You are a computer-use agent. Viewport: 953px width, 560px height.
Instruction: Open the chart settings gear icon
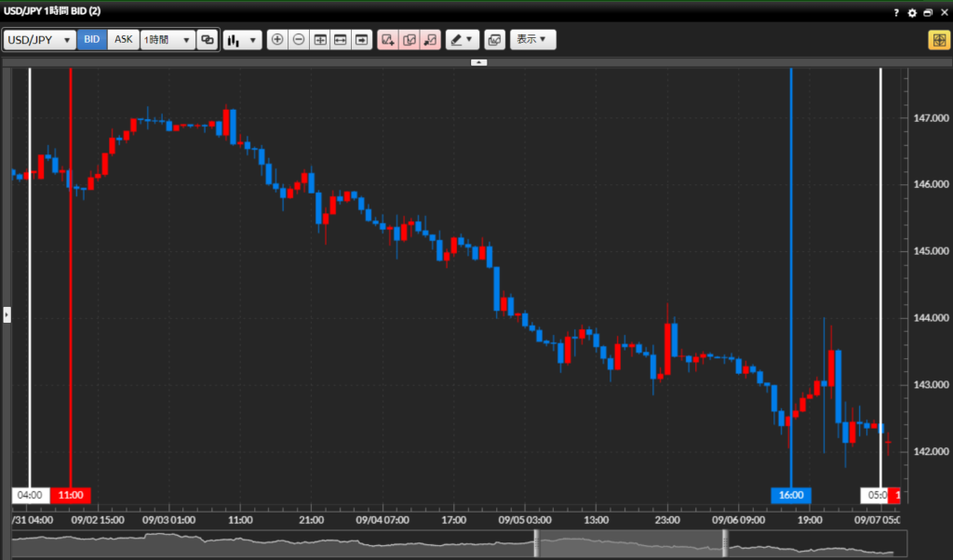tap(912, 13)
